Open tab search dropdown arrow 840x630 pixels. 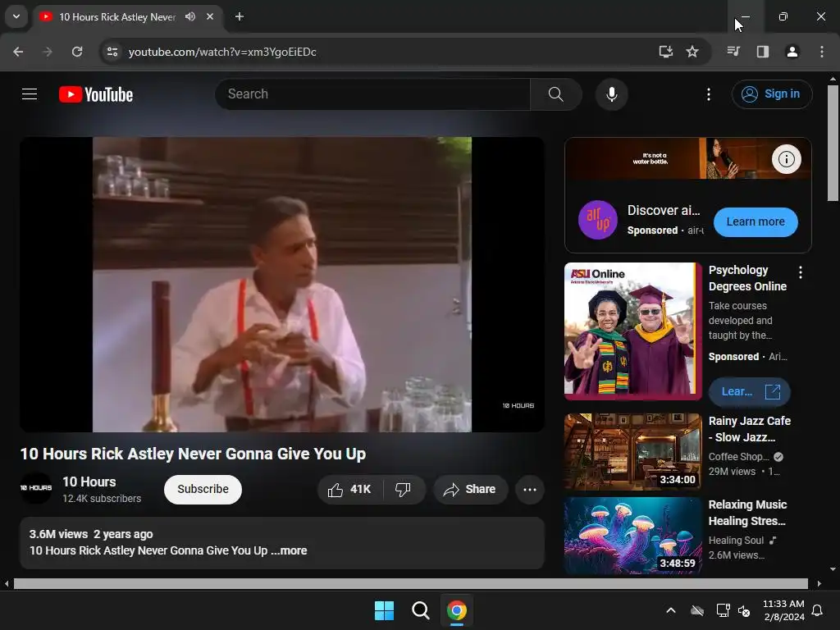click(16, 16)
